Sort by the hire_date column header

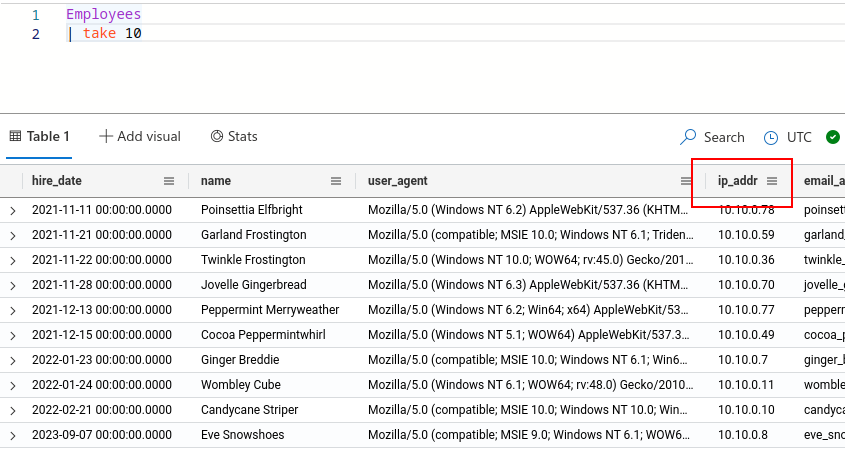coord(57,181)
